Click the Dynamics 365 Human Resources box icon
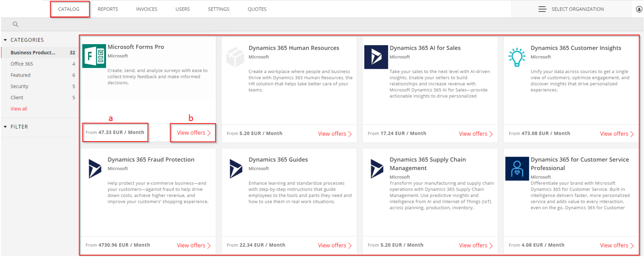 tap(235, 57)
